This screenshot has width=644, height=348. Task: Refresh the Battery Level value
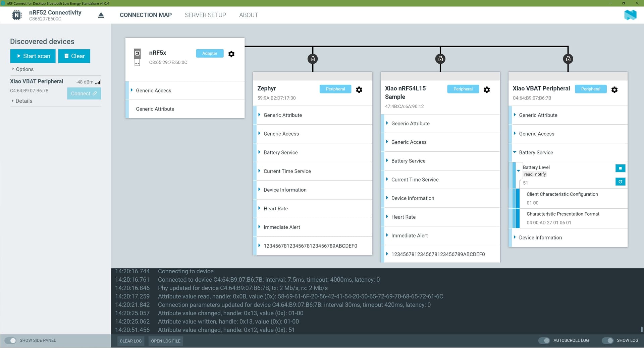point(620,182)
